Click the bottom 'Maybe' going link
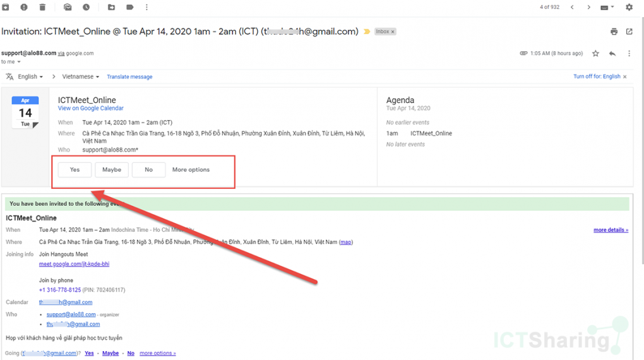This screenshot has width=644, height=360. (x=110, y=353)
